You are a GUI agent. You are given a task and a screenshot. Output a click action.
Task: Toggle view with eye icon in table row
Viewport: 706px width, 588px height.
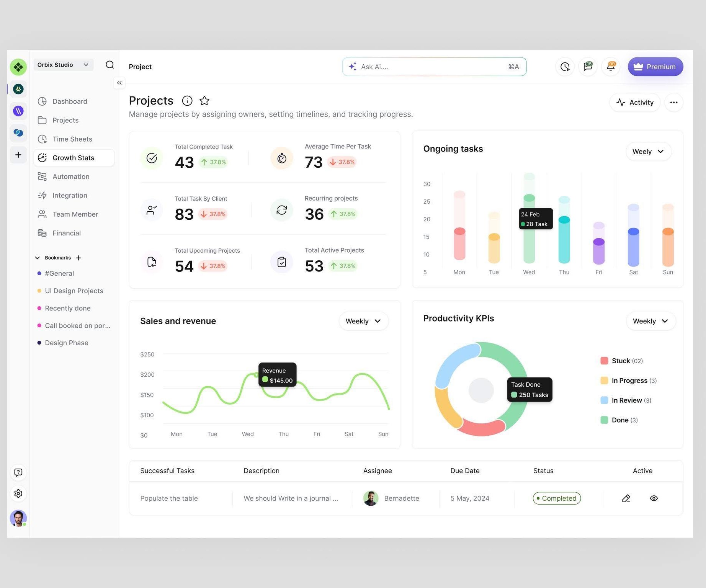point(654,498)
